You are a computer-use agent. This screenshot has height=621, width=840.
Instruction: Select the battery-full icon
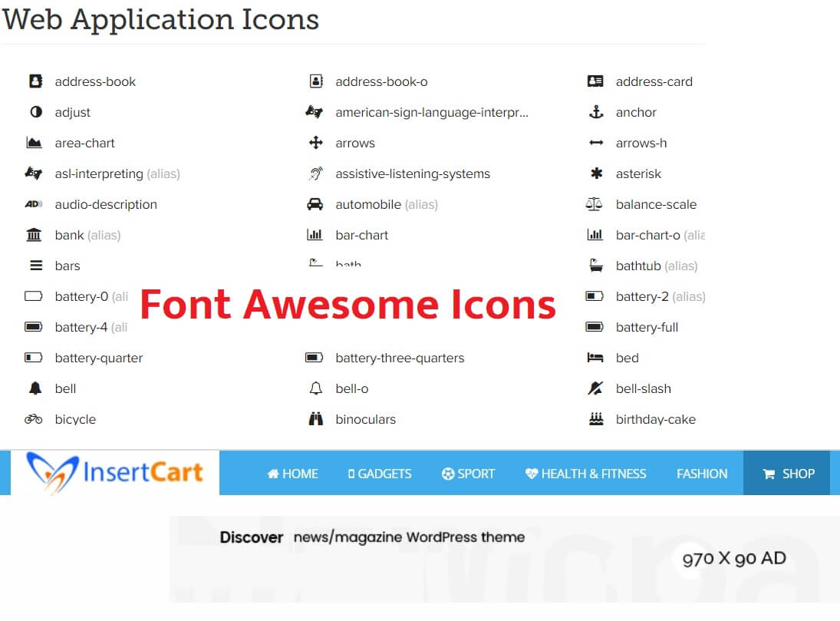(594, 326)
